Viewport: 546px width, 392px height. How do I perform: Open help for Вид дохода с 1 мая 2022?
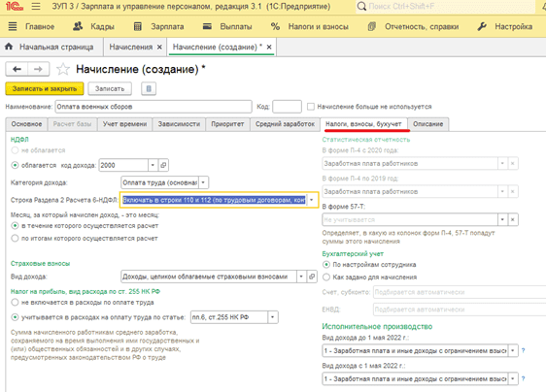click(523, 378)
